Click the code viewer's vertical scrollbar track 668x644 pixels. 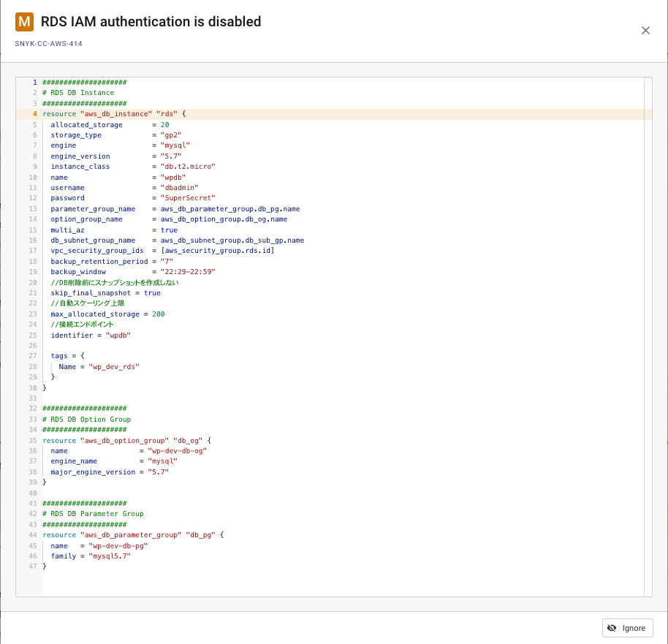(648, 365)
